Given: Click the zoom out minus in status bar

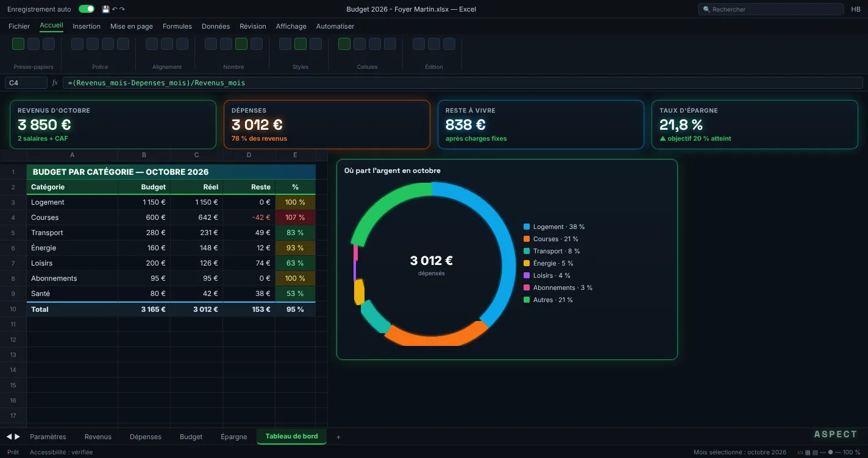Looking at the screenshot, I should pyautogui.click(x=822, y=453).
